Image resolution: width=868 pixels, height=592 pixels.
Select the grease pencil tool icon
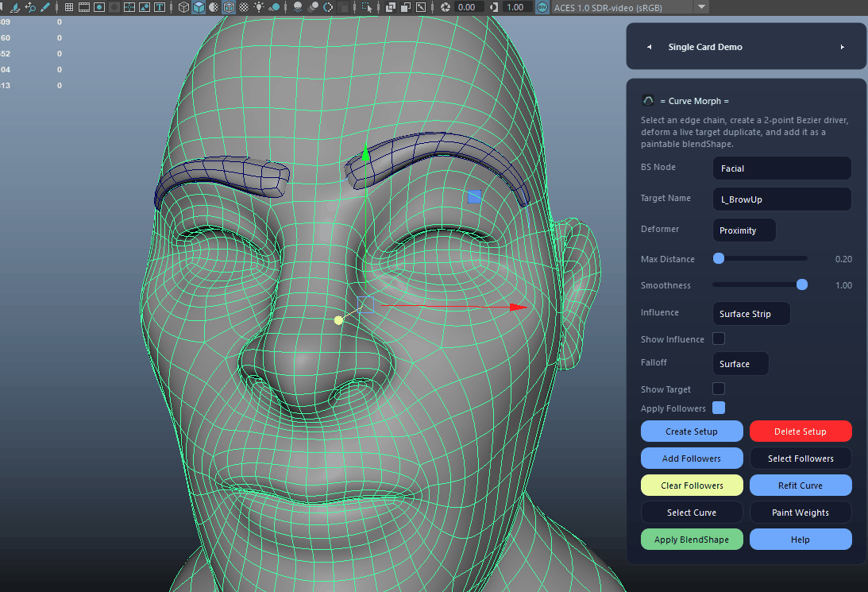click(44, 8)
